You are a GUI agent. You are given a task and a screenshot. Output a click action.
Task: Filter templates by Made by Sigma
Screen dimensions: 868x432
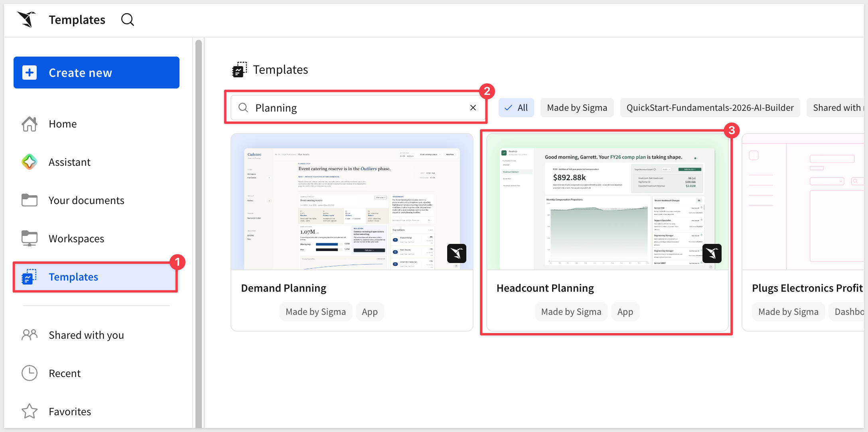coord(577,108)
